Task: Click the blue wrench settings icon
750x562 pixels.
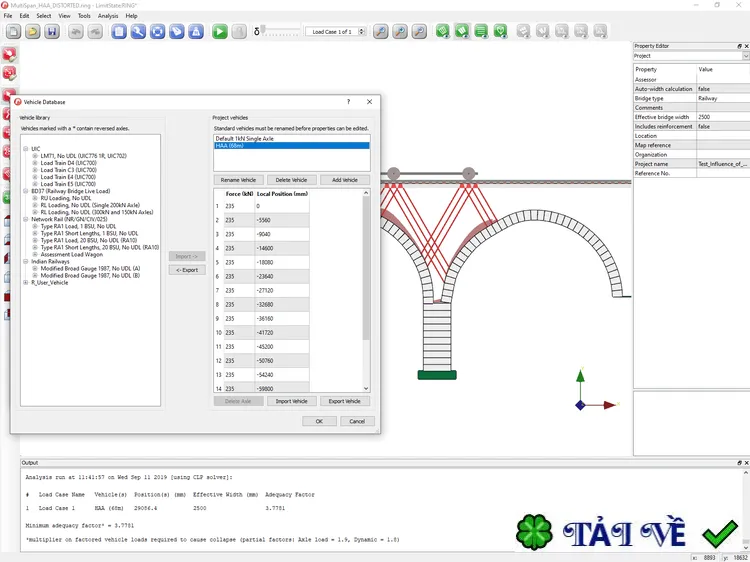Action: (138, 32)
